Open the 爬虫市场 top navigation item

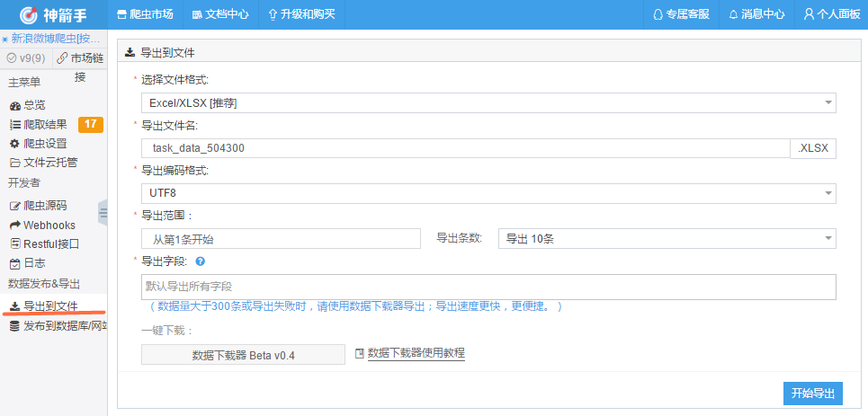(145, 14)
